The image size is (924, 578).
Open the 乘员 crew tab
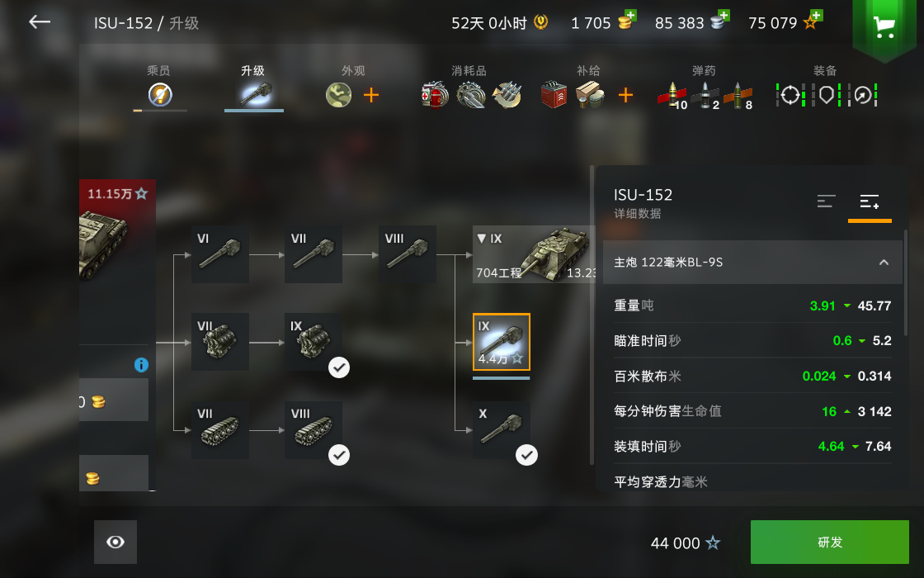pos(160,88)
